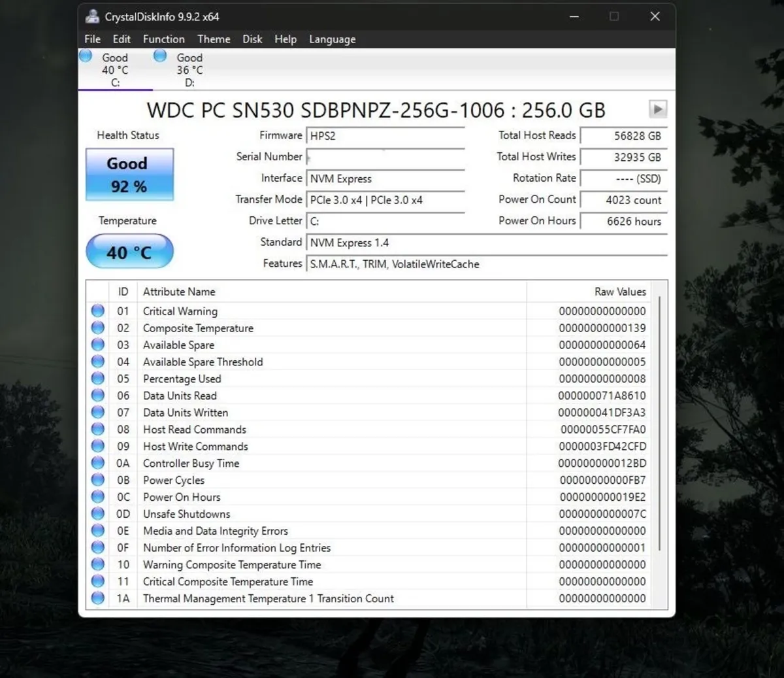Open the Language menu
Screen dimensions: 784x678
(332, 39)
